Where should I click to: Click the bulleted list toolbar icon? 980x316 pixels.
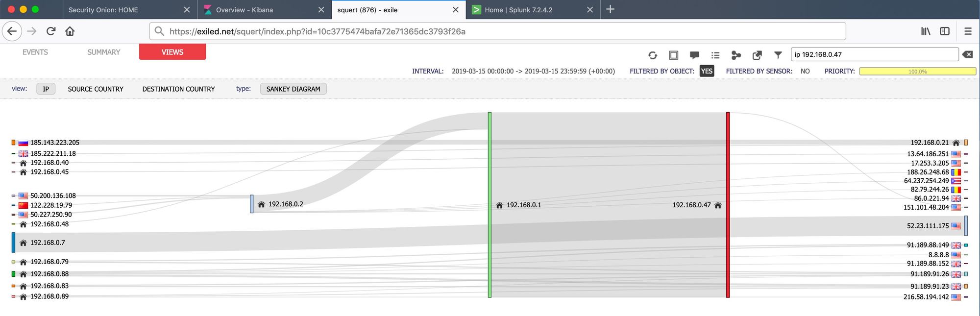715,55
